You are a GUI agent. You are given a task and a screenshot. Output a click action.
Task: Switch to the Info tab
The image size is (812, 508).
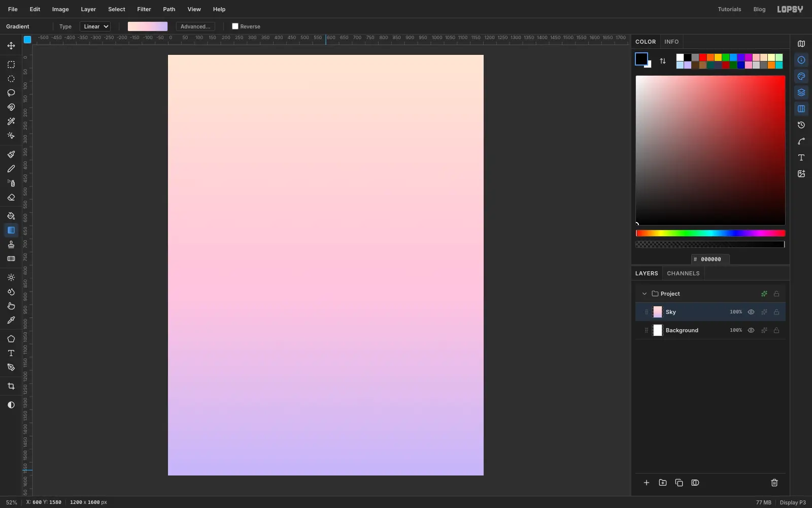tap(671, 42)
